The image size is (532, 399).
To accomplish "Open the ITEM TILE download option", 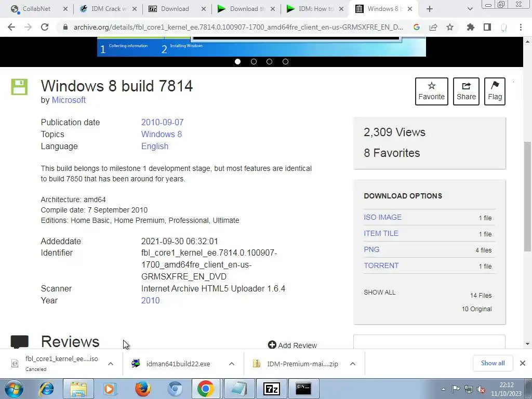I will [x=381, y=233].
